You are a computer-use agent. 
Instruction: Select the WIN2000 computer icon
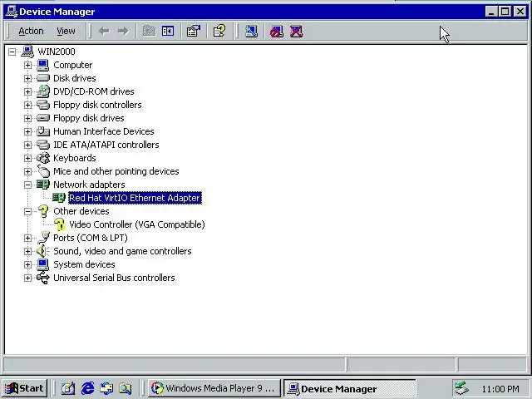click(27, 52)
